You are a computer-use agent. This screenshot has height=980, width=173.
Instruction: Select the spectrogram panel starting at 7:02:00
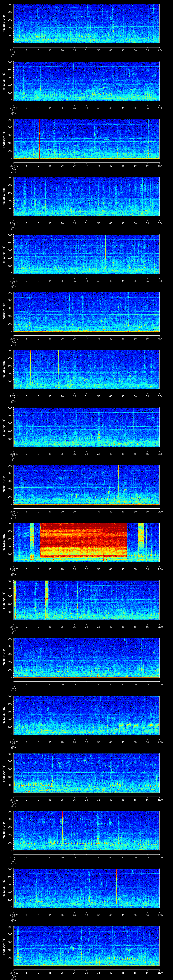[86, 81]
